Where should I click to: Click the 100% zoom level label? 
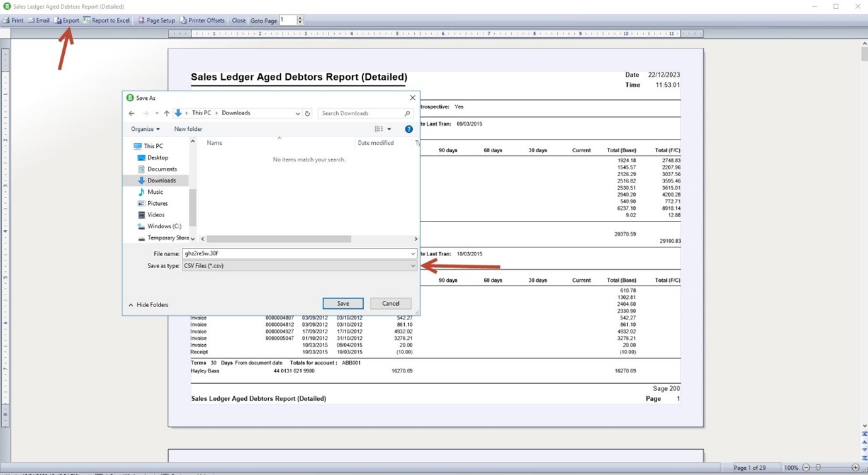pos(791,467)
